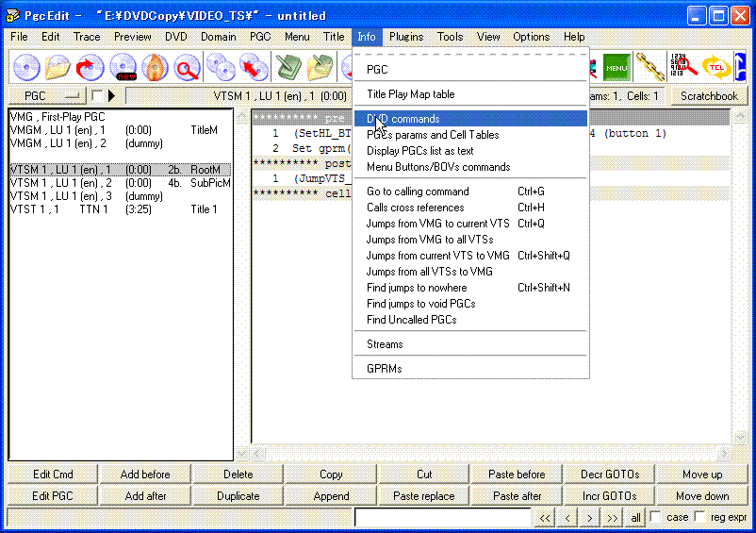Click the two-discs copy icon
Image resolution: width=756 pixels, height=533 pixels.
(221, 67)
